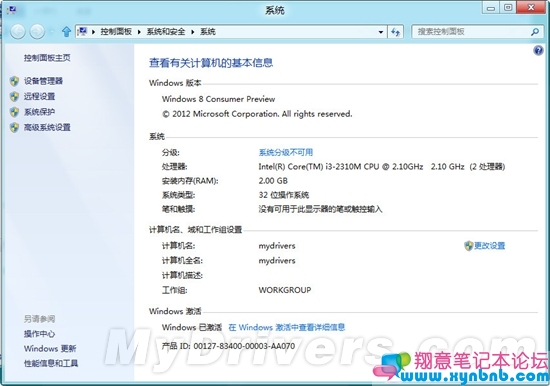
Task: Click the 查看有关计算机的基本信息 heading
Action: (211, 63)
